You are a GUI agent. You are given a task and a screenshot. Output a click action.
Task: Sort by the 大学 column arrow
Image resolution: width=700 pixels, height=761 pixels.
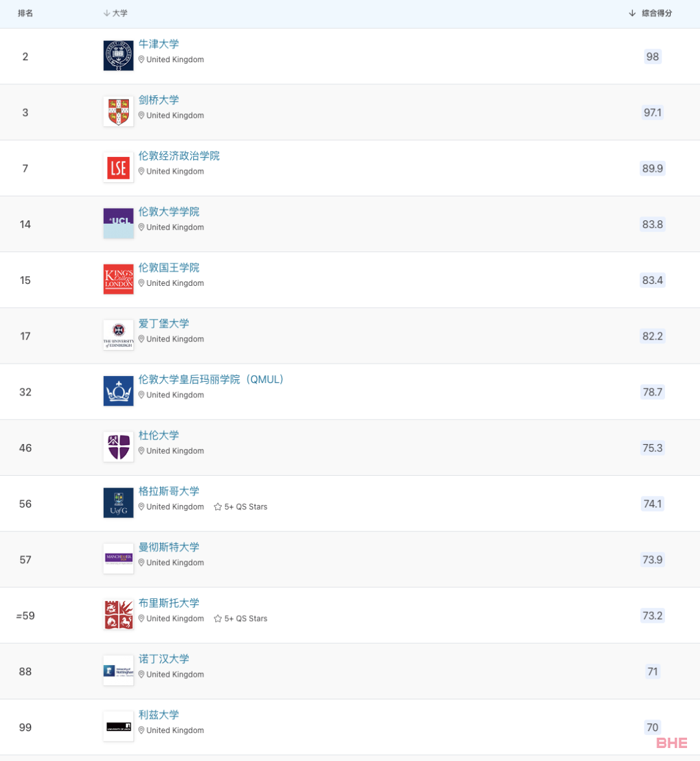click(x=107, y=13)
